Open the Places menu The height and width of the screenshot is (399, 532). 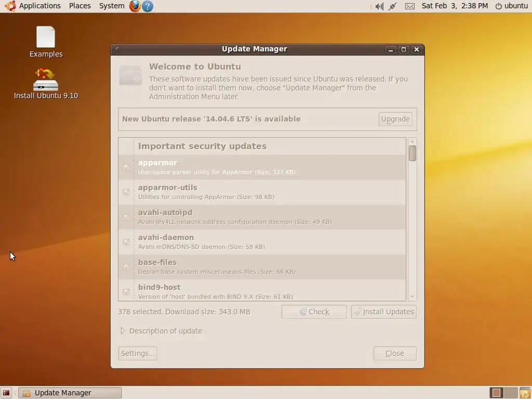[79, 6]
